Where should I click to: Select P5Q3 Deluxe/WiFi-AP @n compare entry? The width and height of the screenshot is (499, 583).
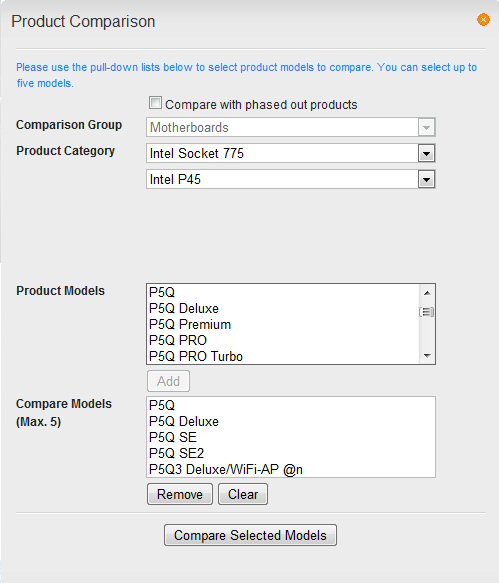coord(291,469)
